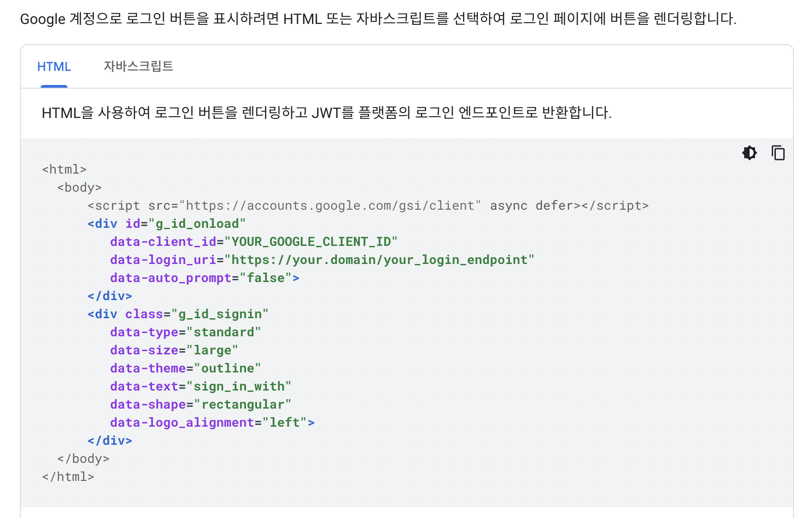Click the closing </html> tag line
The height and width of the screenshot is (518, 812).
[x=68, y=477]
